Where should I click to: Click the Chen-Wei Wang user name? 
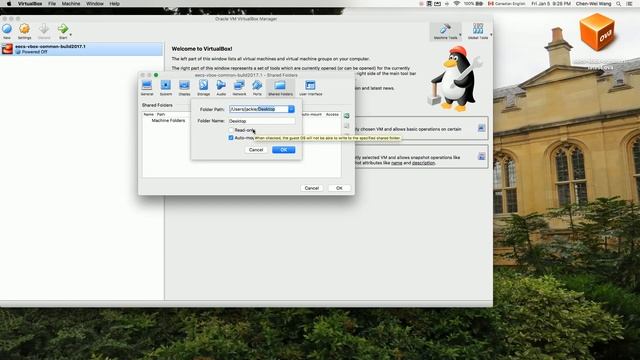click(593, 4)
